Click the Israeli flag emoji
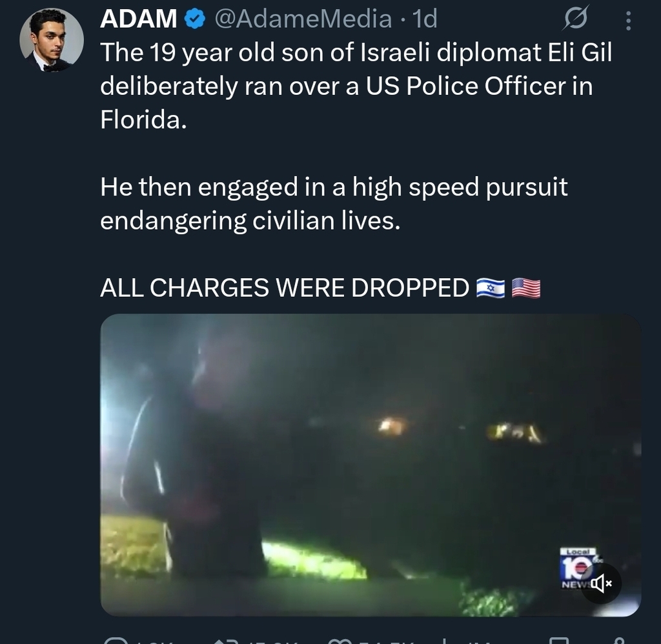661x644 pixels. point(490,288)
